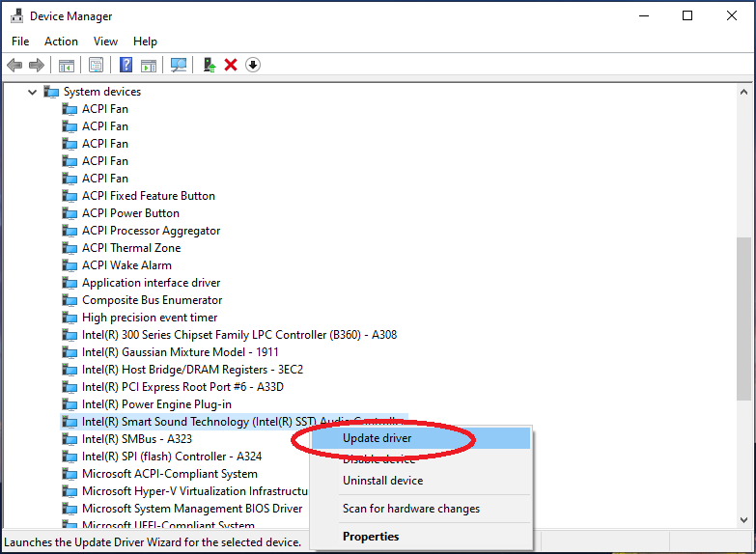Select Intel(R) SPI (flash) Controller - A324
756x554 pixels.
point(172,457)
